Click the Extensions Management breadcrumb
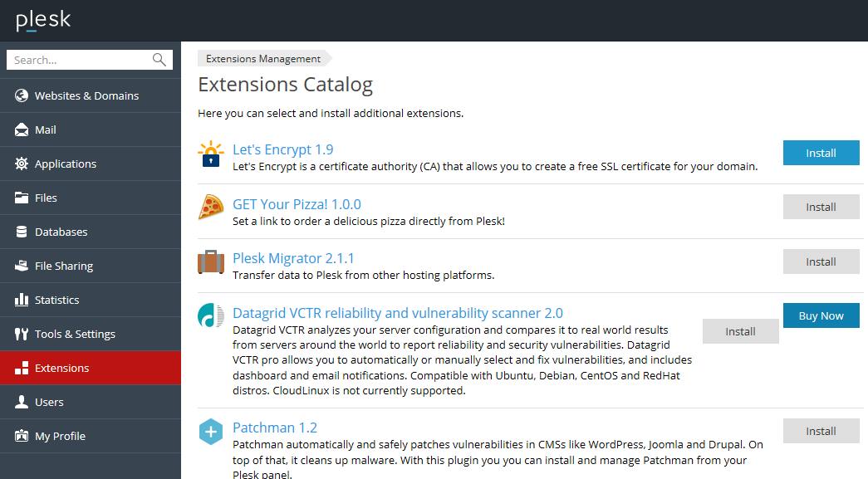The height and width of the screenshot is (479, 868). [262, 59]
